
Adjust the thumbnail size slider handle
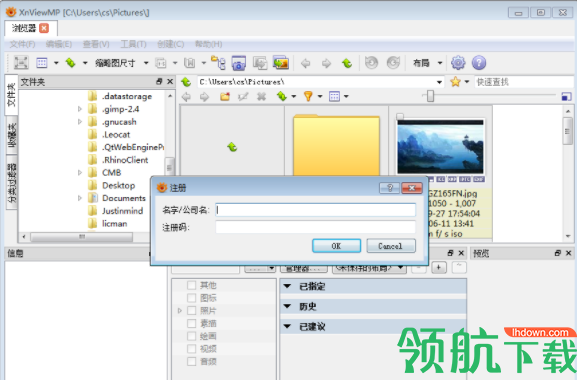pos(430,96)
